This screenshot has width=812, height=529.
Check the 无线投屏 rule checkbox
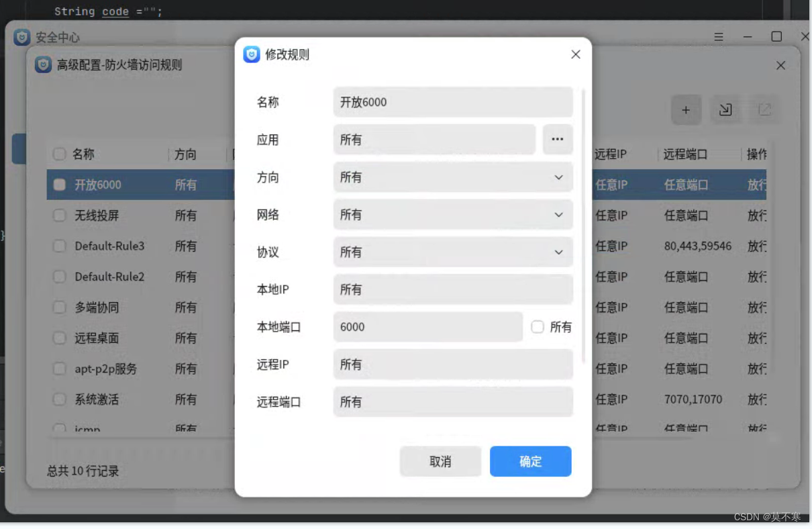coord(59,214)
